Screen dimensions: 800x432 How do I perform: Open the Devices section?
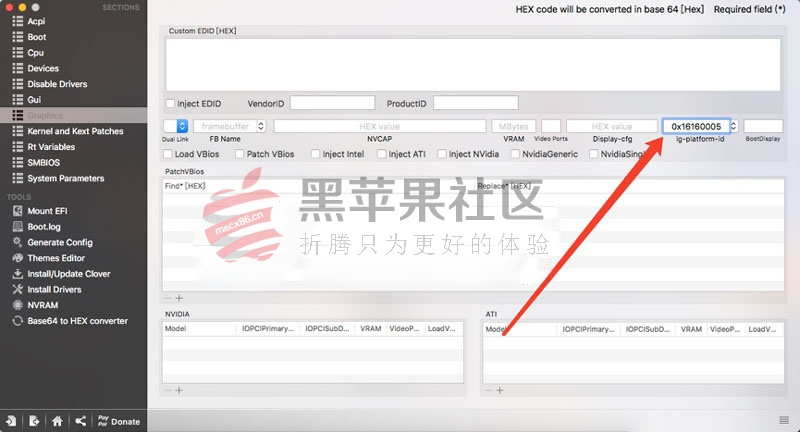pyautogui.click(x=43, y=68)
